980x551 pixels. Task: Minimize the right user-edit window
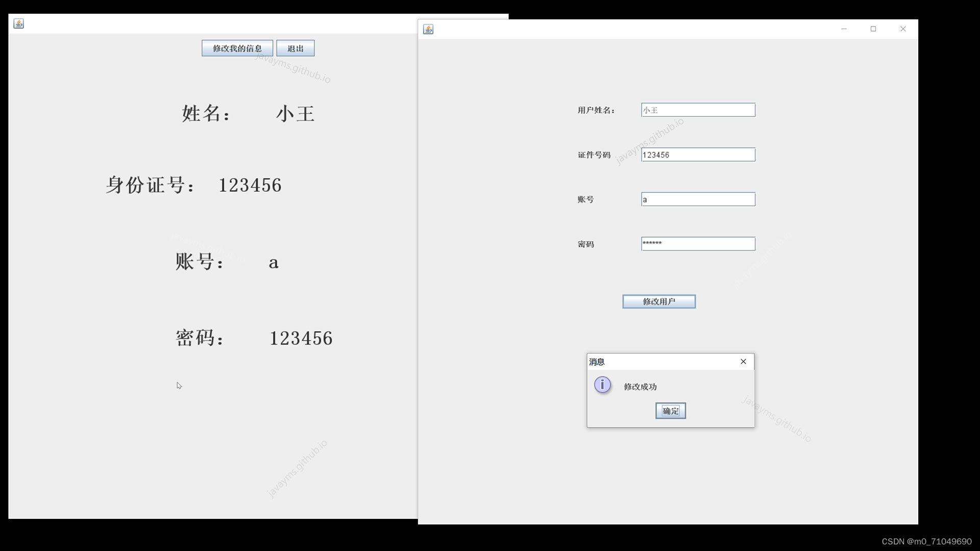point(844,29)
